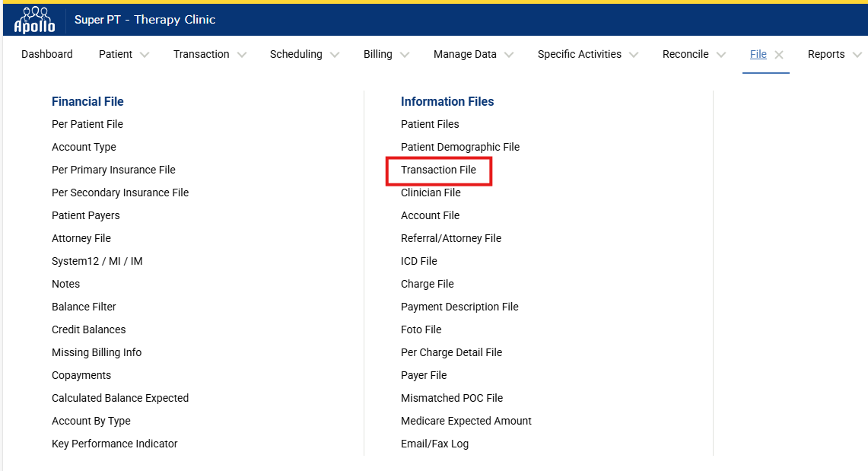
Task: Open the Dashboard tab
Action: click(x=47, y=54)
